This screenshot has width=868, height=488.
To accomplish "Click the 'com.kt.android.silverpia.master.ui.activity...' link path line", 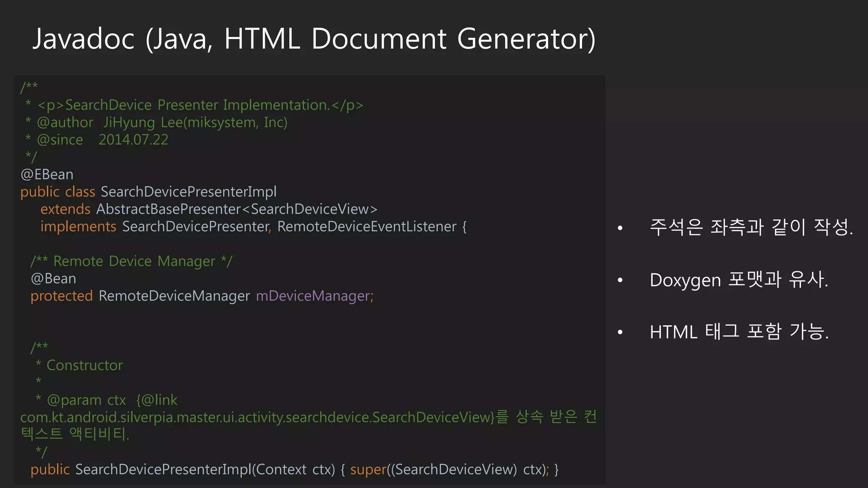I will [309, 417].
